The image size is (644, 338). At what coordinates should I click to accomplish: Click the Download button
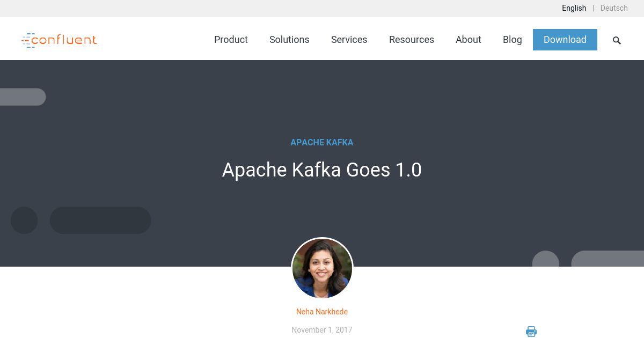pos(565,40)
